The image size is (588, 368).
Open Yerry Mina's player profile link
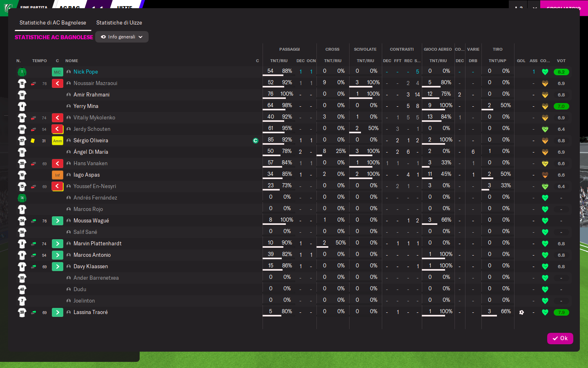tap(86, 106)
